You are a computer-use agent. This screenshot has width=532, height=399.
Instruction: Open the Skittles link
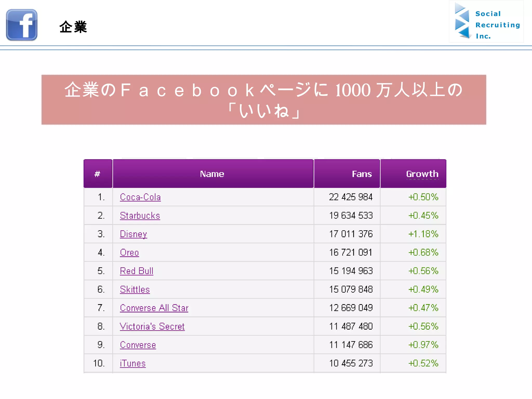tap(135, 289)
